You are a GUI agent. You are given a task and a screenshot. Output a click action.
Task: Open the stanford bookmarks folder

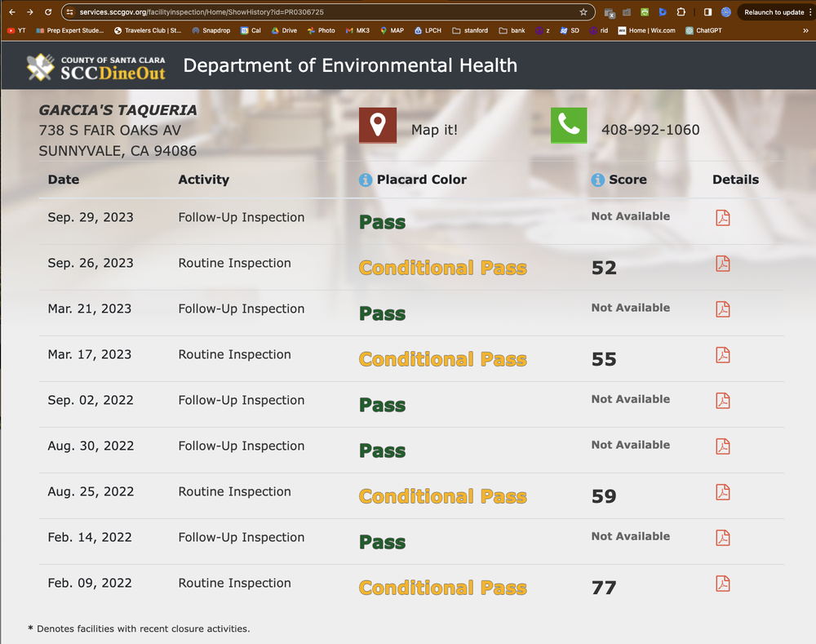click(x=469, y=30)
